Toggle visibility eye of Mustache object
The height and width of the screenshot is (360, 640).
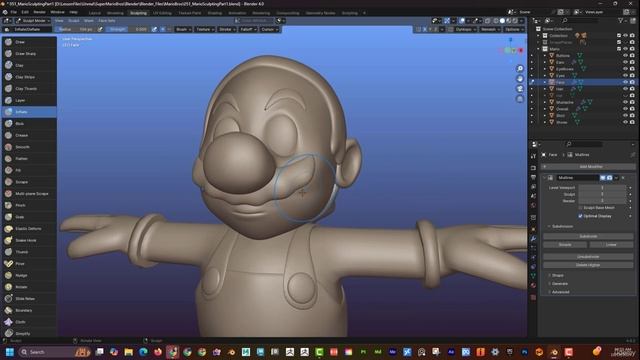pos(625,102)
